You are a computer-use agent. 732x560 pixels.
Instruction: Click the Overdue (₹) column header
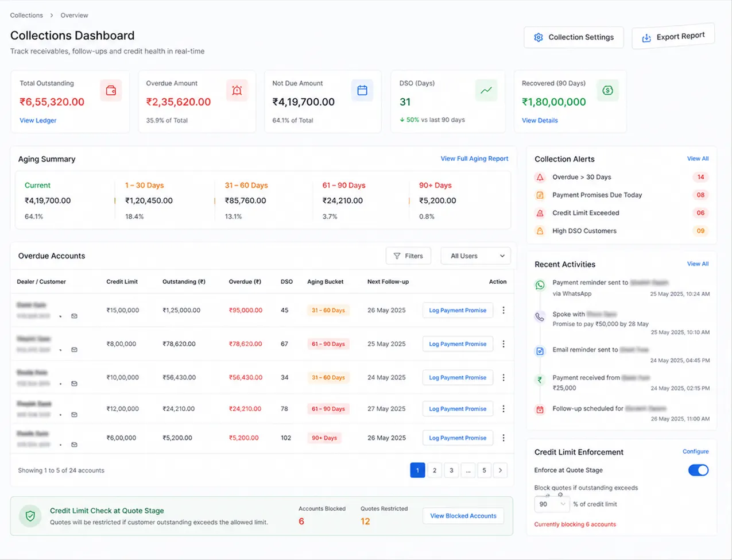pos(245,282)
